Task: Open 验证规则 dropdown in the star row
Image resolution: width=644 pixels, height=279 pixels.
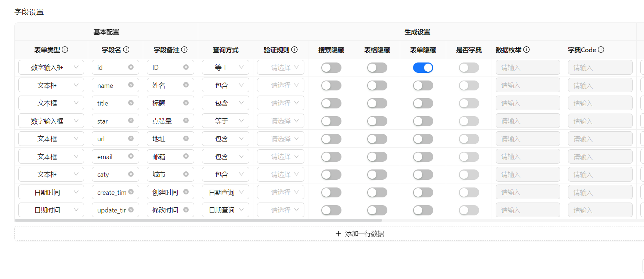Action: click(x=281, y=121)
